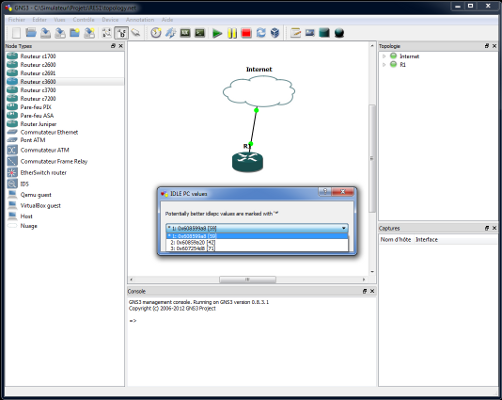This screenshot has height=400, width=502.
Task: Close the Topologie panel
Action: pos(494,46)
